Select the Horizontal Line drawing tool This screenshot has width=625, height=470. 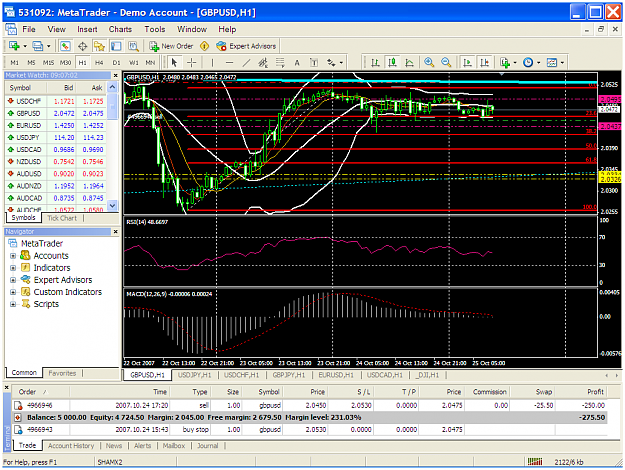click(x=229, y=63)
